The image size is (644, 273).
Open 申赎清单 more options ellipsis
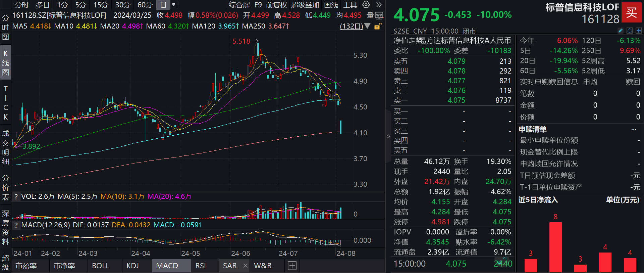click(x=634, y=129)
